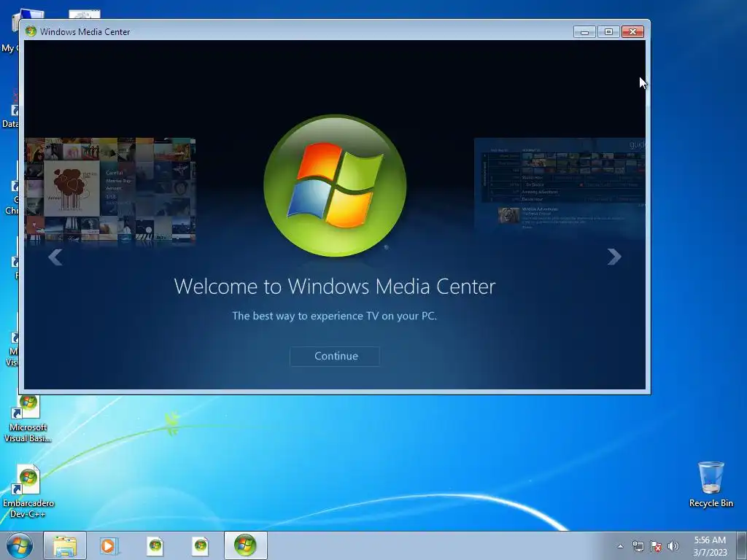Maximize the Windows Media Center window

pyautogui.click(x=608, y=32)
